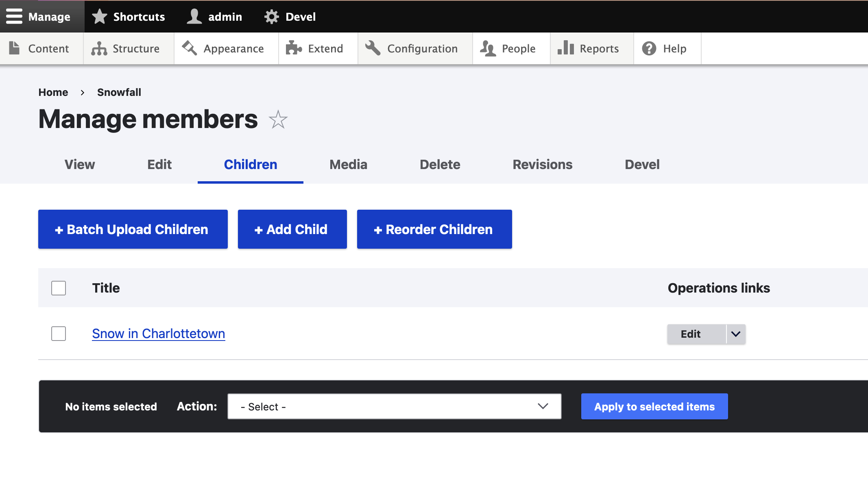This screenshot has width=868, height=486.
Task: Click the Structure menu icon
Action: point(98,48)
